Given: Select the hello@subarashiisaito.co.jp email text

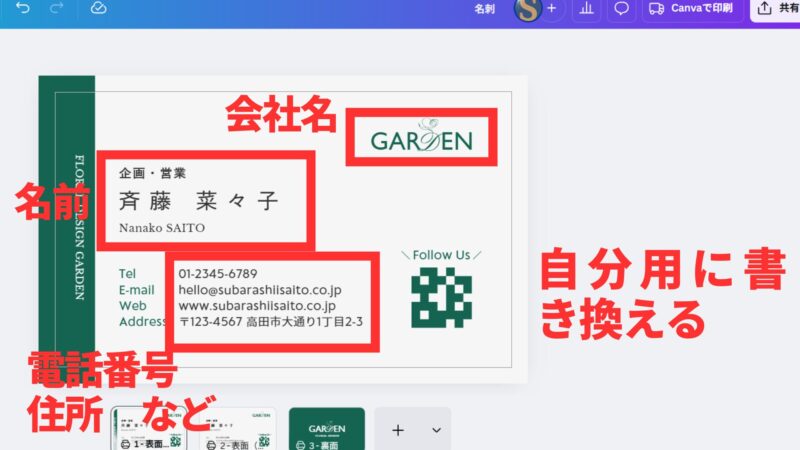Looking at the screenshot, I should click(260, 290).
